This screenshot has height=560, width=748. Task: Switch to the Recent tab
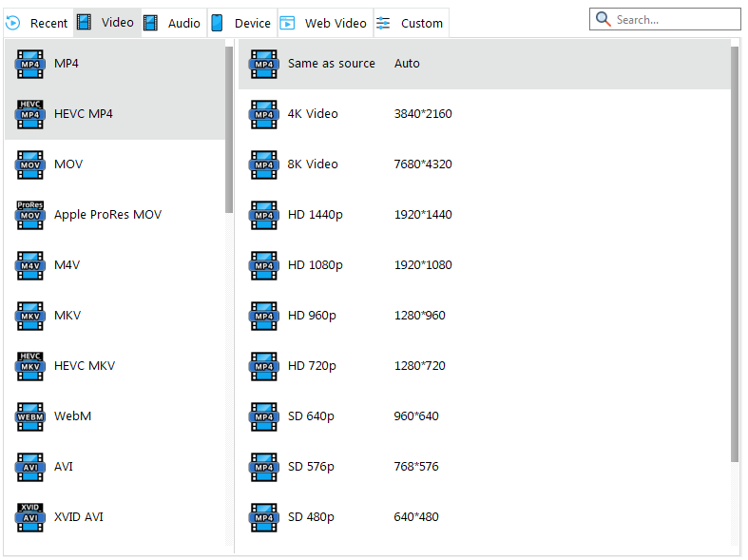(x=37, y=23)
